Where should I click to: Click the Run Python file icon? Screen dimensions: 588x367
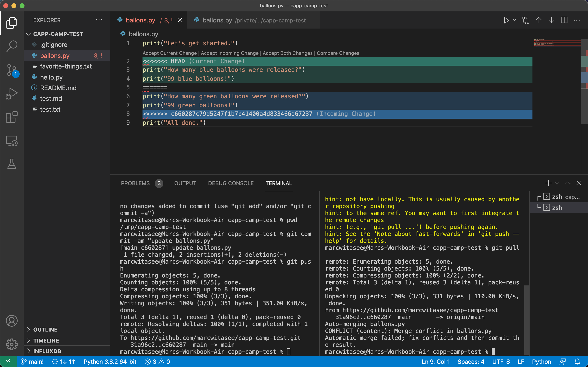[506, 20]
